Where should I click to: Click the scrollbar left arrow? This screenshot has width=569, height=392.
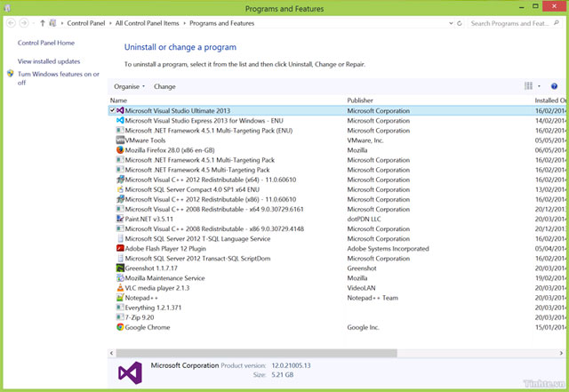point(112,353)
